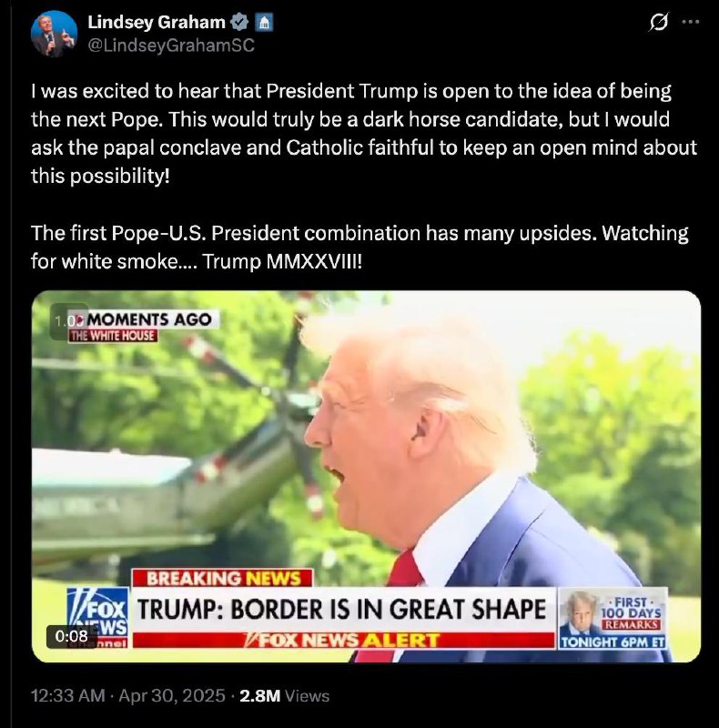Open the 12:33 AM timestamp link

pos(68,695)
